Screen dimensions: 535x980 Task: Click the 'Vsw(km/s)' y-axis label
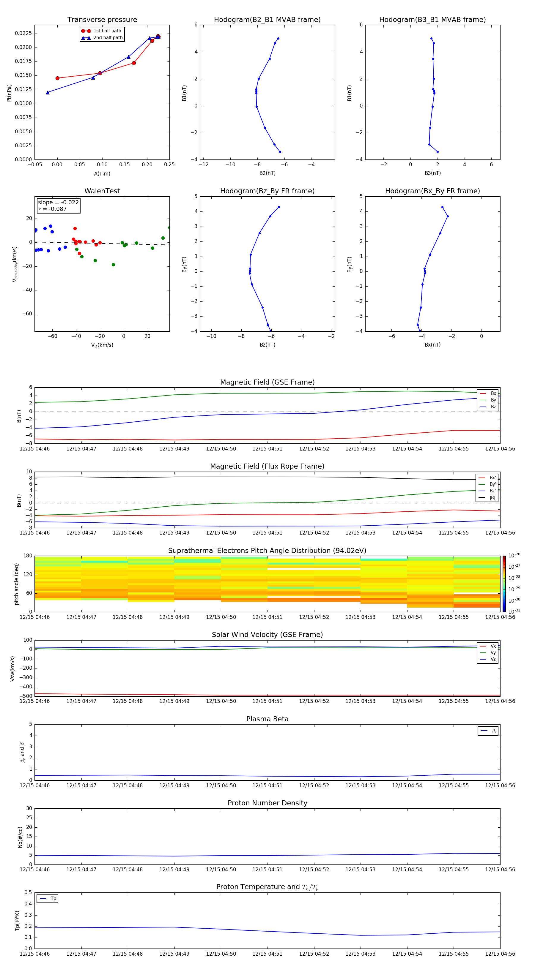[12, 668]
